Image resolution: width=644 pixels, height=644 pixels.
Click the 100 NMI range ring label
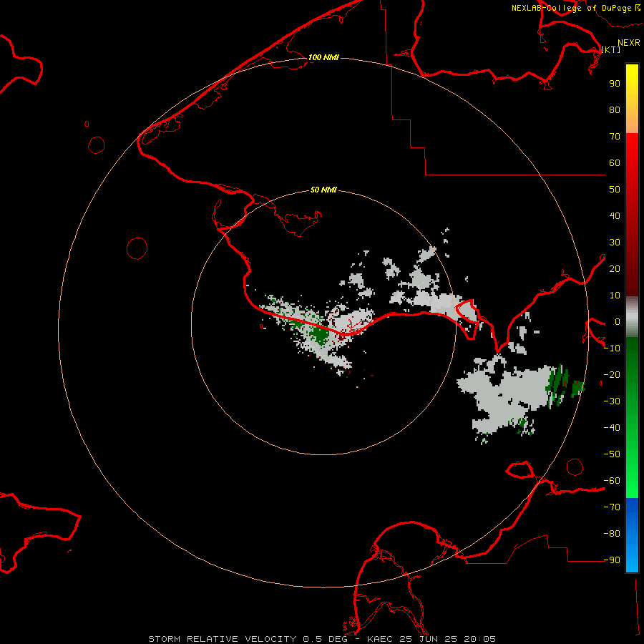pos(323,57)
